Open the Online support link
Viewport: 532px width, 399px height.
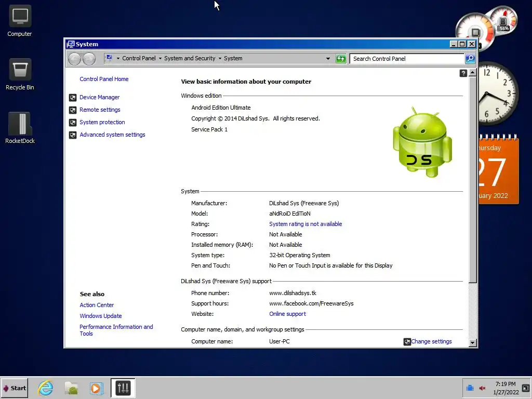coord(287,314)
